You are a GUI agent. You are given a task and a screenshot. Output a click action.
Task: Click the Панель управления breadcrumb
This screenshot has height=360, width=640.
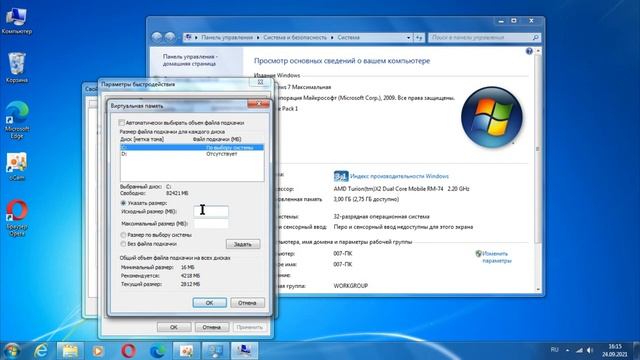click(227, 38)
